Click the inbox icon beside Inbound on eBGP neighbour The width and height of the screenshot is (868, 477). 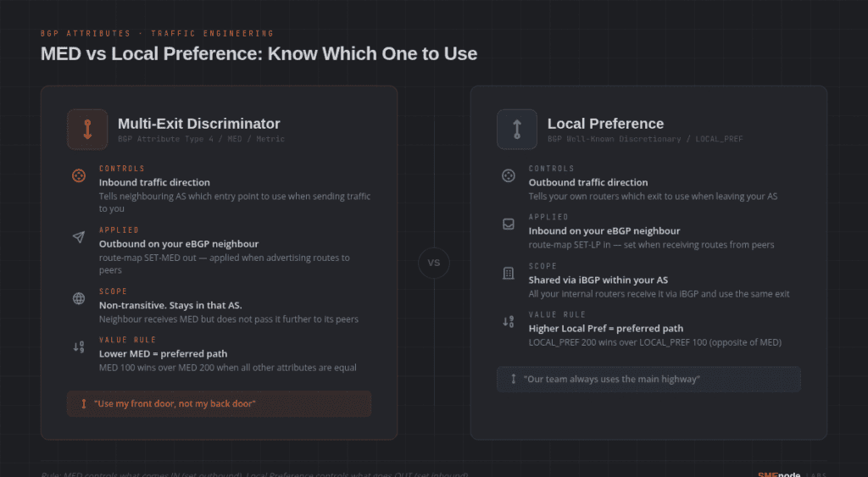point(509,225)
